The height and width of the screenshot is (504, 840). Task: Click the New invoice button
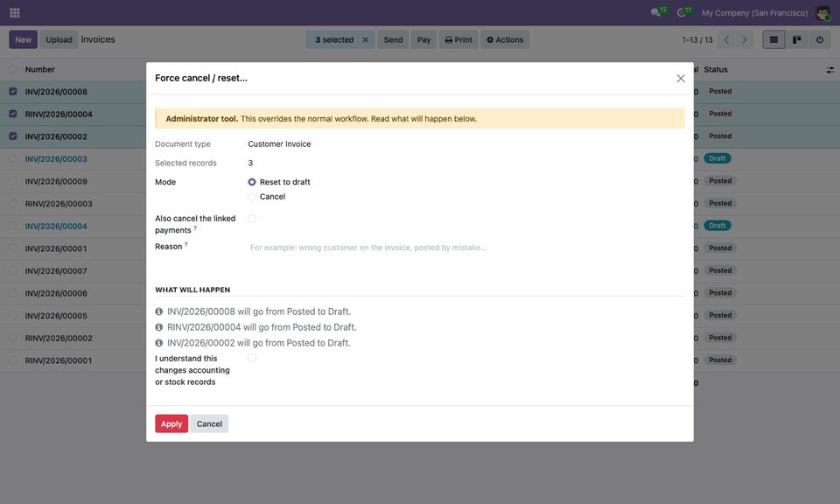(x=23, y=39)
